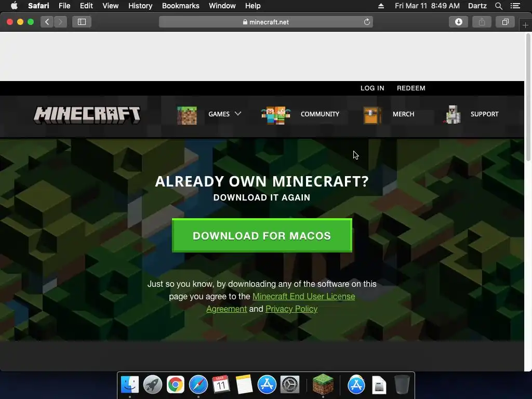Expand the Games dropdown chevron
This screenshot has width=532, height=399.
click(x=238, y=114)
